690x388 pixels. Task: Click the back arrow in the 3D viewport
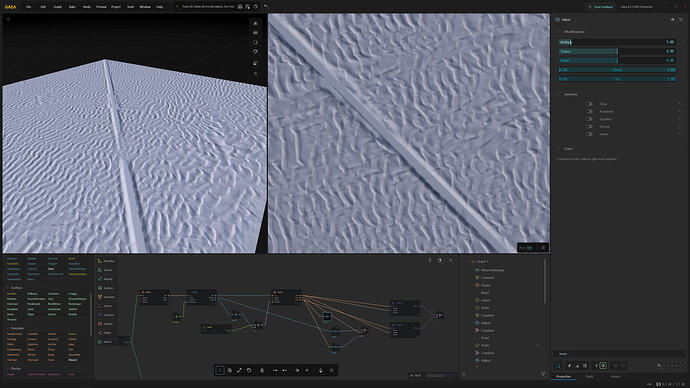[x=7, y=19]
